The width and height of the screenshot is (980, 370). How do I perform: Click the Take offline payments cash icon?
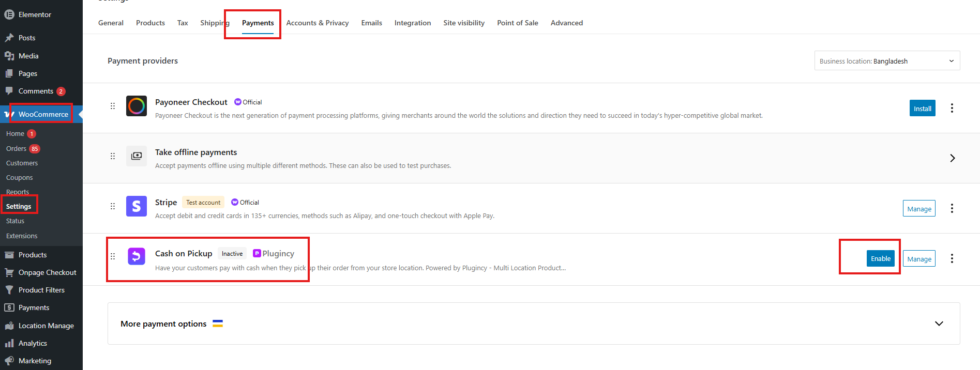tap(137, 156)
